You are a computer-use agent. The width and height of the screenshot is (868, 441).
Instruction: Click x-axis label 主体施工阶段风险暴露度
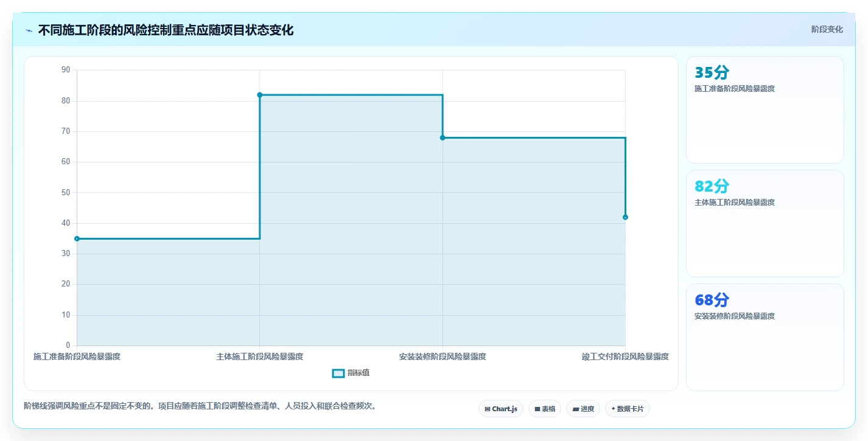[259, 356]
